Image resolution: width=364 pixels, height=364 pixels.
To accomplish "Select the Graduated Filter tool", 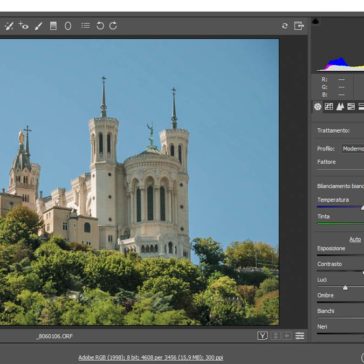I will (53, 26).
